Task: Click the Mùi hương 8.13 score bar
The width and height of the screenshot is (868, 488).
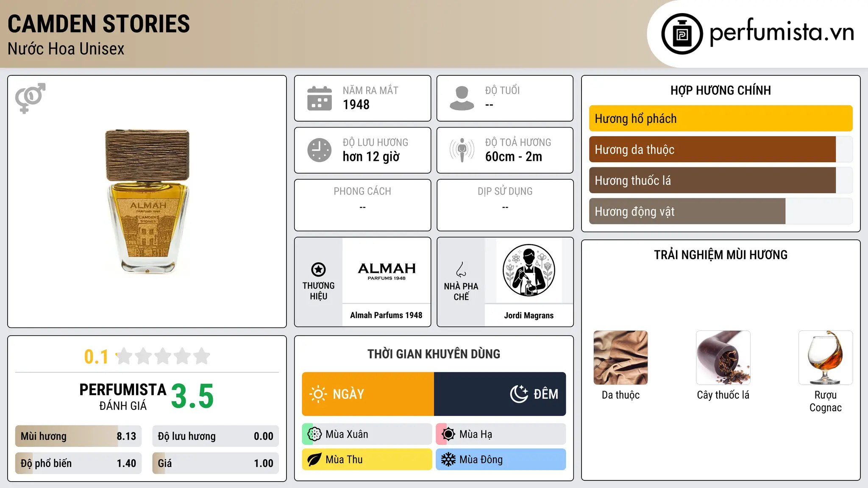Action: (78, 436)
